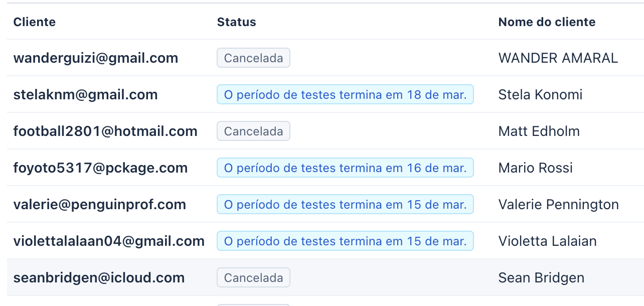Open customer seanbridgen@icloud.com
This screenshot has height=306, width=644.
[99, 278]
